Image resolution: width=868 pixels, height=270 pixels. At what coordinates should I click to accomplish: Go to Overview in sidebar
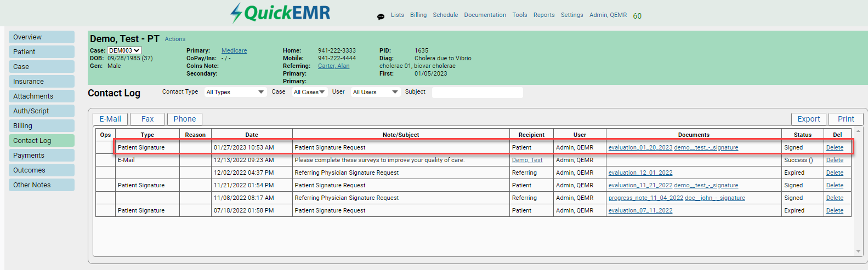tap(42, 37)
